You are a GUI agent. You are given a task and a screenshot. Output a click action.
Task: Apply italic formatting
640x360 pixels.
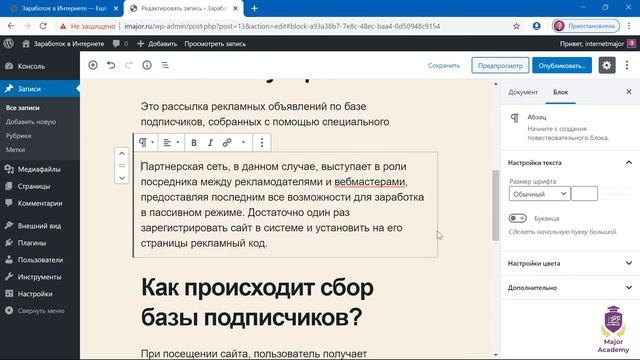click(x=210, y=142)
